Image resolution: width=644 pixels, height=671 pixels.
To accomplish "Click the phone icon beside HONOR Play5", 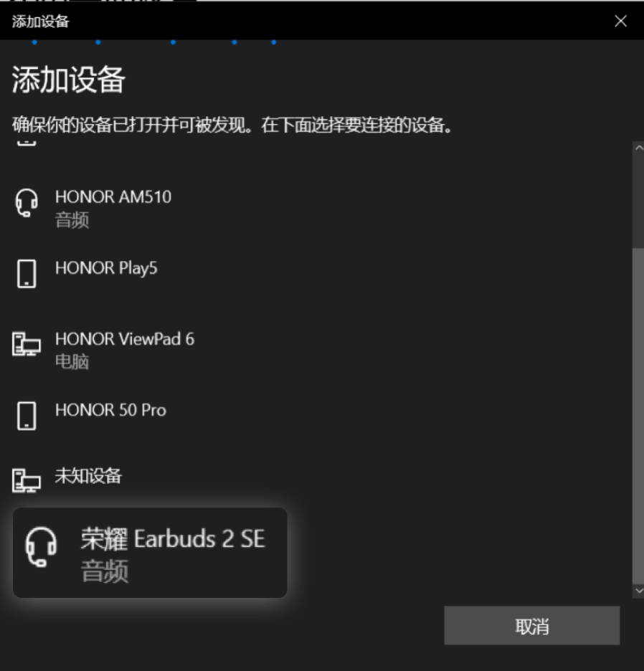I will (27, 273).
